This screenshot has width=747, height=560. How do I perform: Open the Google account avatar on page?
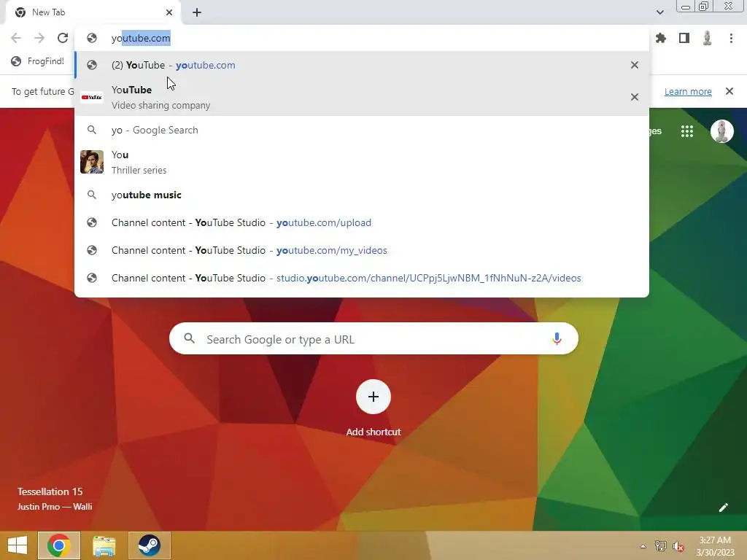pos(721,131)
